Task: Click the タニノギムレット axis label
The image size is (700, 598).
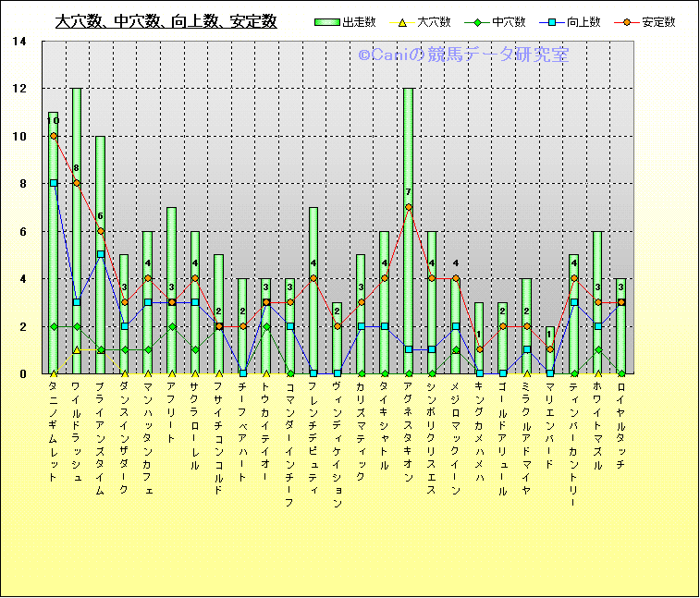Action: pos(54,435)
